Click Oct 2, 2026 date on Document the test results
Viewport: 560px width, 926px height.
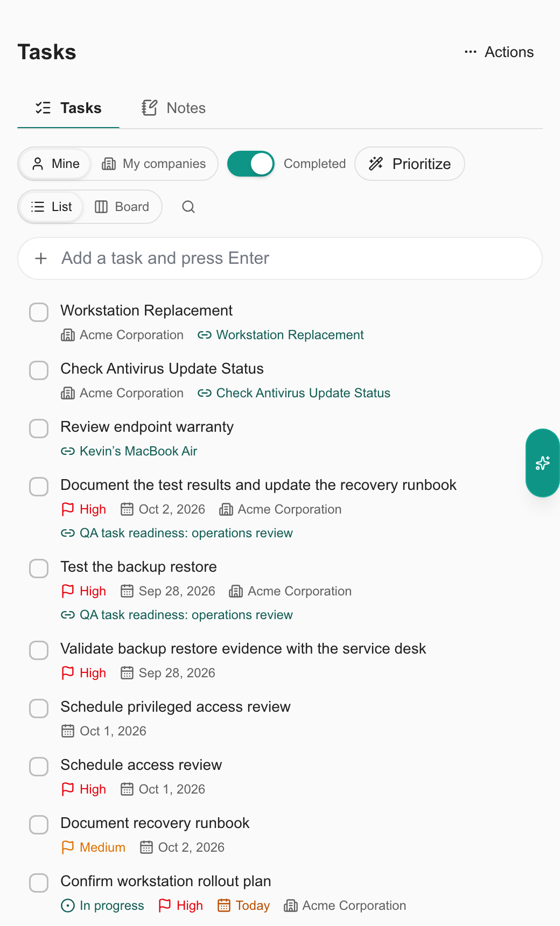pos(163,509)
